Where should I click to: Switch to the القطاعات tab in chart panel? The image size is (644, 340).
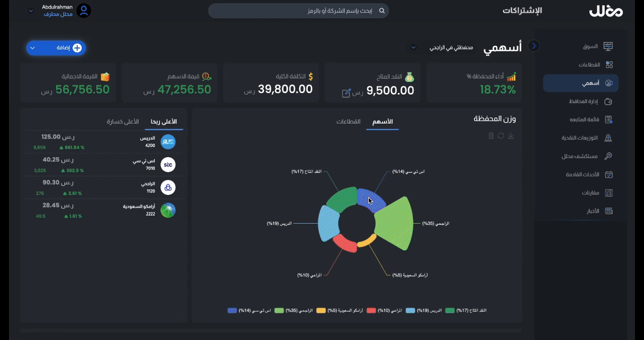(349, 122)
